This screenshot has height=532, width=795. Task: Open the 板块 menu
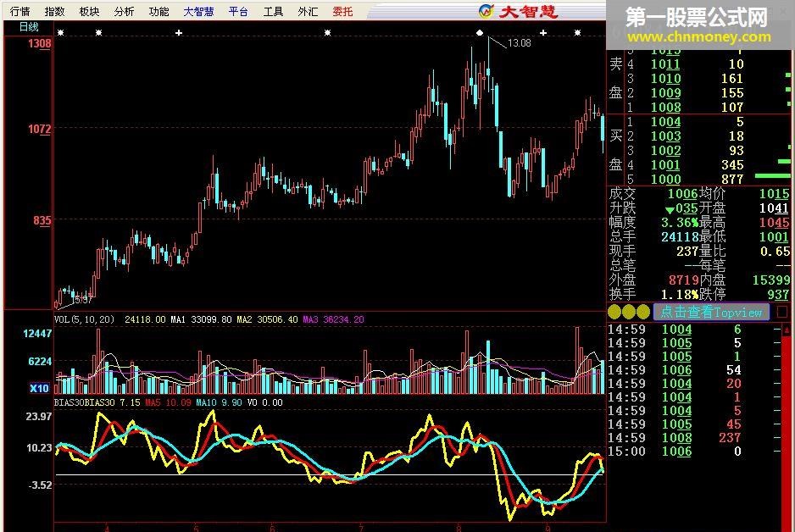coord(89,11)
